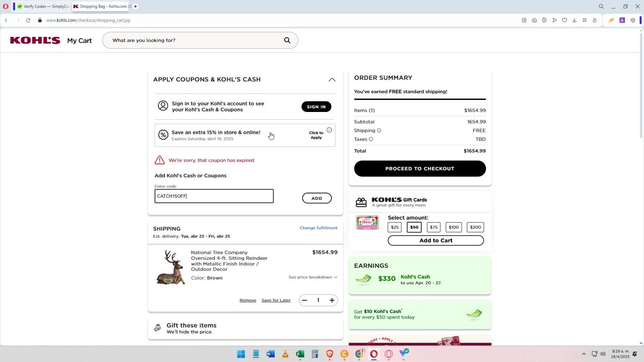This screenshot has height=362, width=644.
Task: Click the Kohl's logo
Action: [35, 40]
